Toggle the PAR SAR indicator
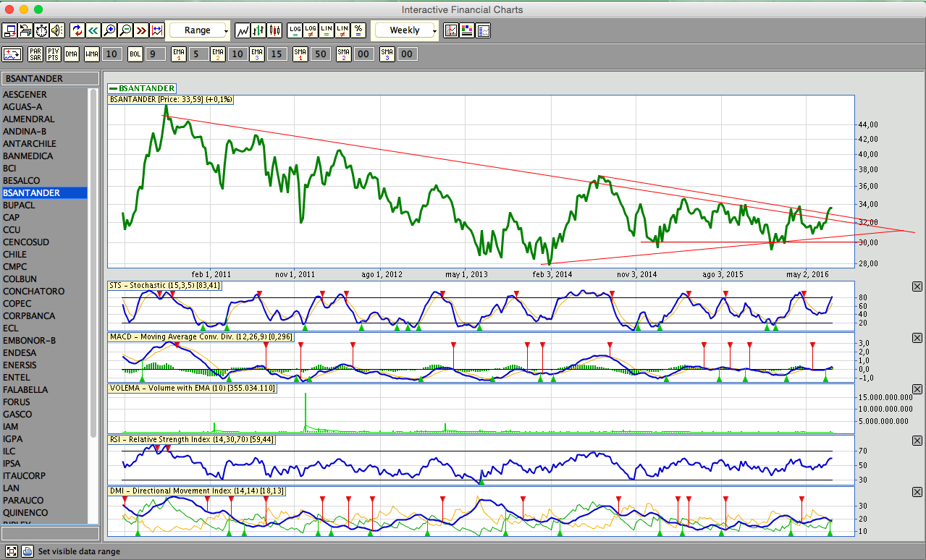This screenshot has width=926, height=560. (x=35, y=54)
